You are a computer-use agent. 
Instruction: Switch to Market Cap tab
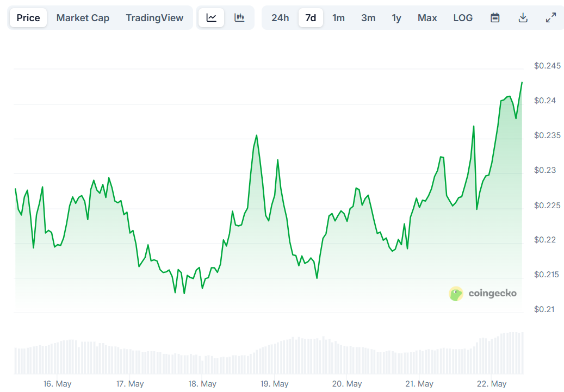point(83,18)
